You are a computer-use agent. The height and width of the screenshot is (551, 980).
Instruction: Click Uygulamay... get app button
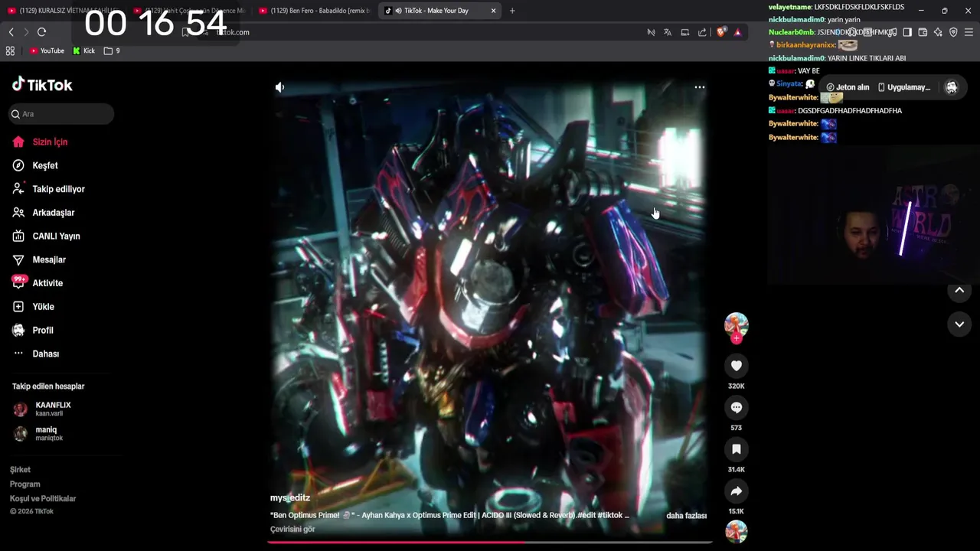pyautogui.click(x=904, y=87)
